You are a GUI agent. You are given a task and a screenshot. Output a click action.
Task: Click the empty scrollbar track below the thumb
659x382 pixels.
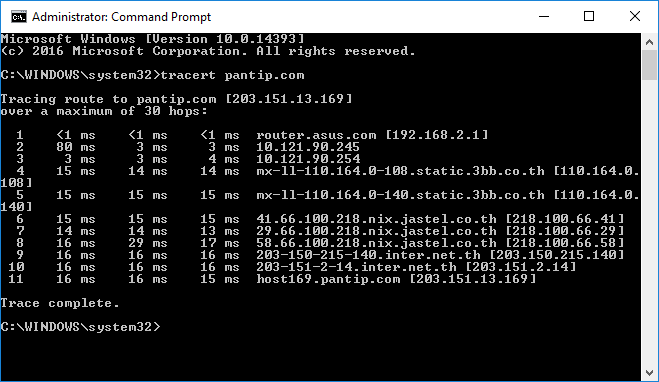tap(649, 223)
